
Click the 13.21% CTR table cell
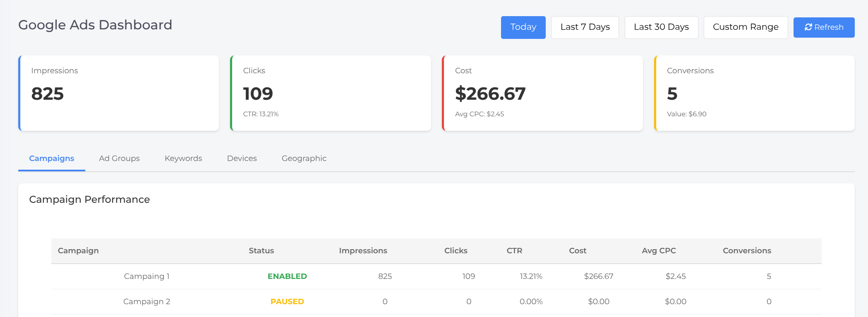tap(531, 276)
